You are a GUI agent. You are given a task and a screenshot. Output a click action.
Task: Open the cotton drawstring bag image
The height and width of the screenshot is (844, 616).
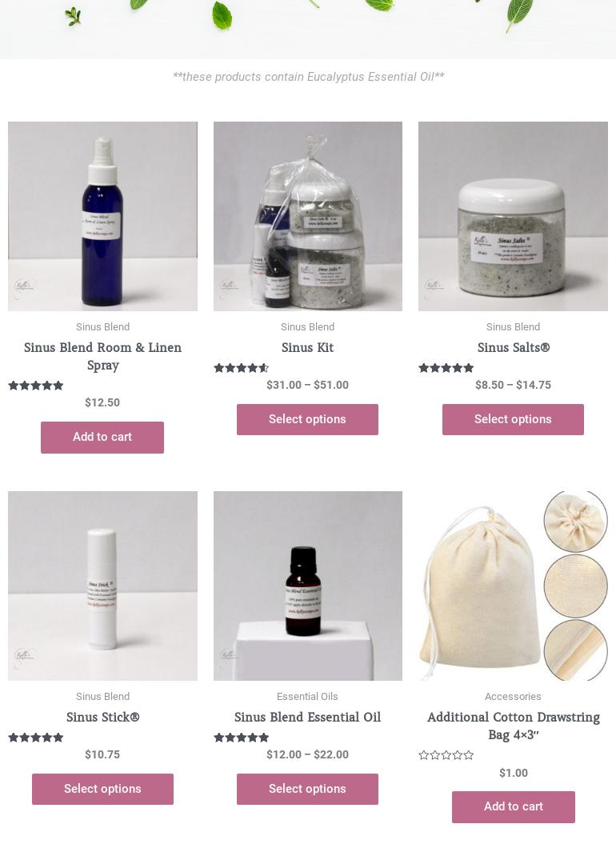513,586
